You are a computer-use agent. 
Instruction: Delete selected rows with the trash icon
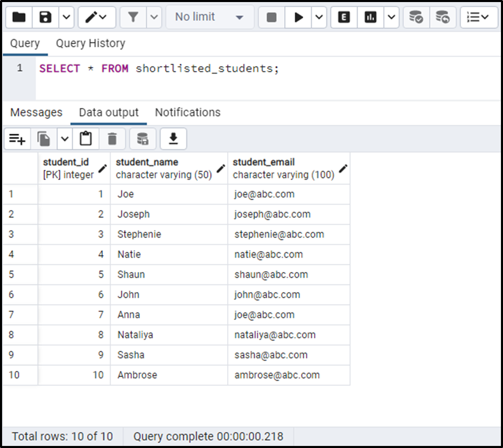[x=112, y=138]
